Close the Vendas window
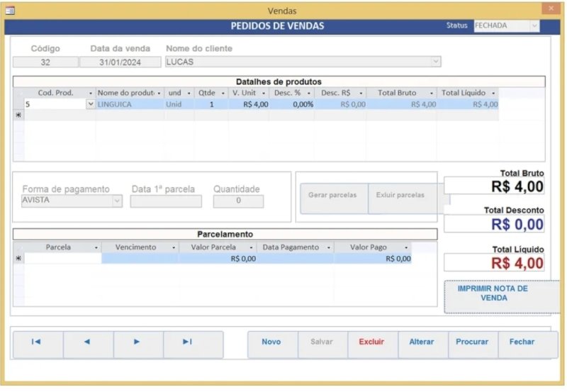Image resolution: width=567 pixels, height=392 pixels. tap(551, 9)
